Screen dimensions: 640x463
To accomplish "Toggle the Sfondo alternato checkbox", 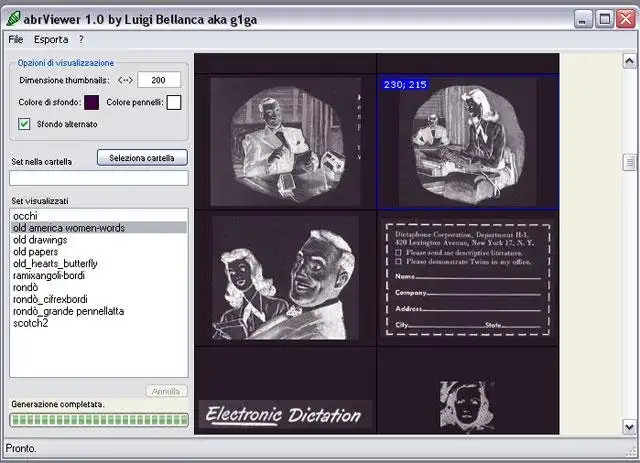I will 24,124.
